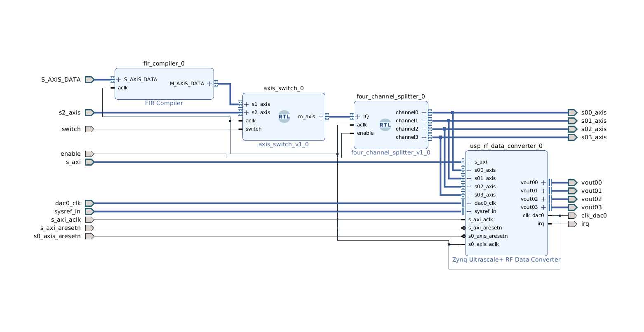This screenshot has width=644, height=332.
Task: Click the s0_axis_aresetn input port icon
Action: click(89, 236)
